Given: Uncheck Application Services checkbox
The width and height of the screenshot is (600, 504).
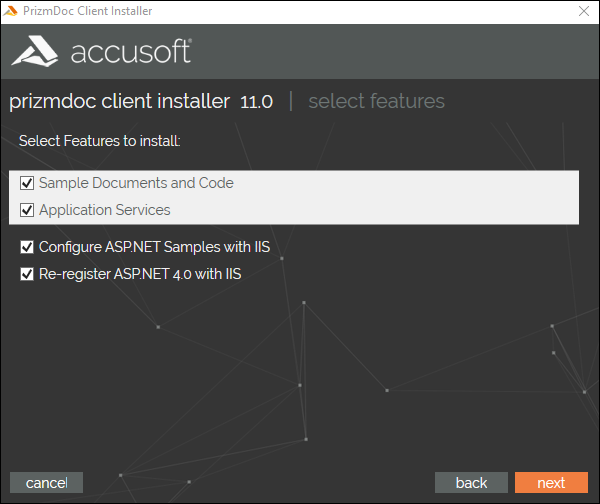Looking at the screenshot, I should [x=27, y=210].
